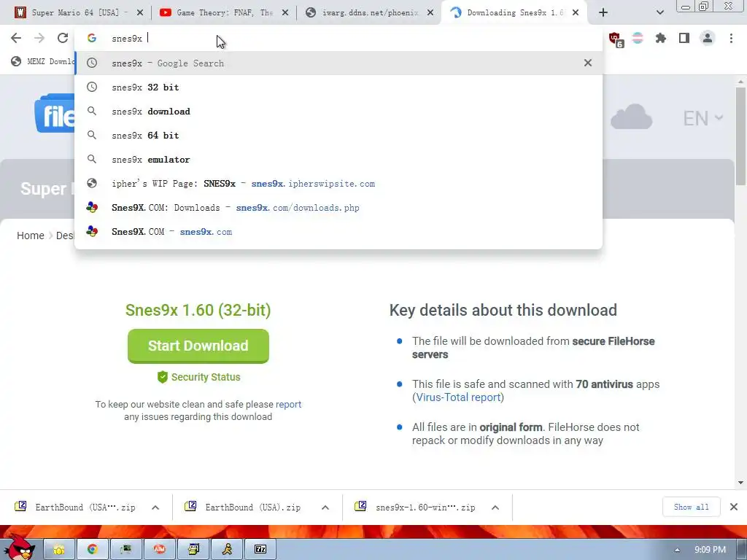The height and width of the screenshot is (560, 747).
Task: Expand the EN language dropdown
Action: [x=703, y=118]
